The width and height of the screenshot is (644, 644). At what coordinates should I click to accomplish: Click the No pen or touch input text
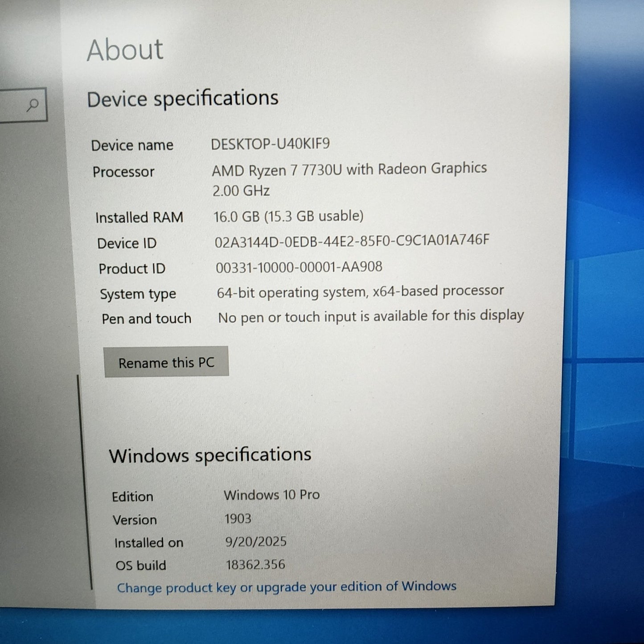[370, 316]
